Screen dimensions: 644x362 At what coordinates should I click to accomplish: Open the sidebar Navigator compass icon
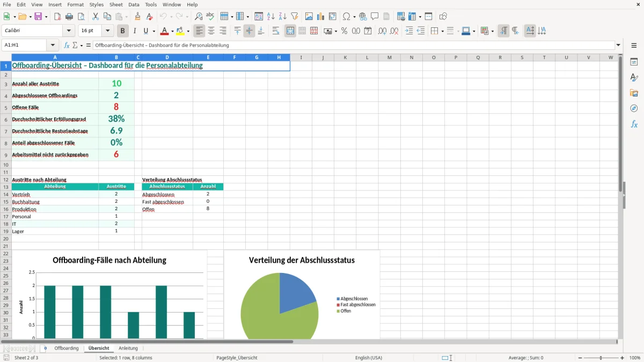click(634, 108)
